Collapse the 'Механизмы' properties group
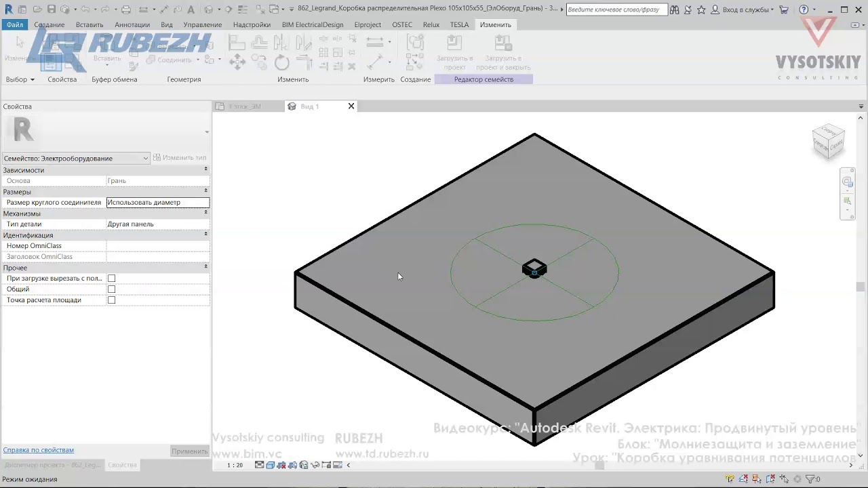The height and width of the screenshot is (488, 868). point(206,213)
